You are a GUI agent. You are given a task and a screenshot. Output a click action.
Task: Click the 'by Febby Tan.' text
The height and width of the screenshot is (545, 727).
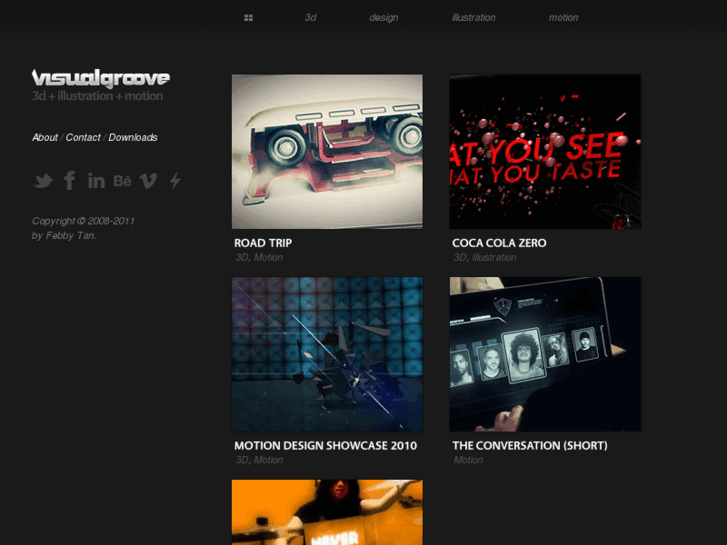click(64, 236)
